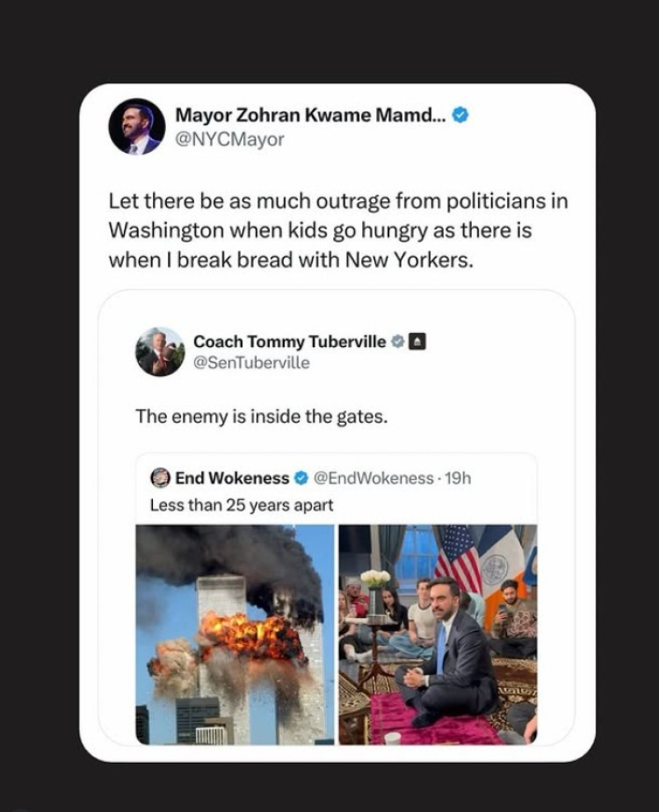Image resolution: width=659 pixels, height=812 pixels.
Task: Open the Coach Tommy Tuberville display name
Action: 289,341
